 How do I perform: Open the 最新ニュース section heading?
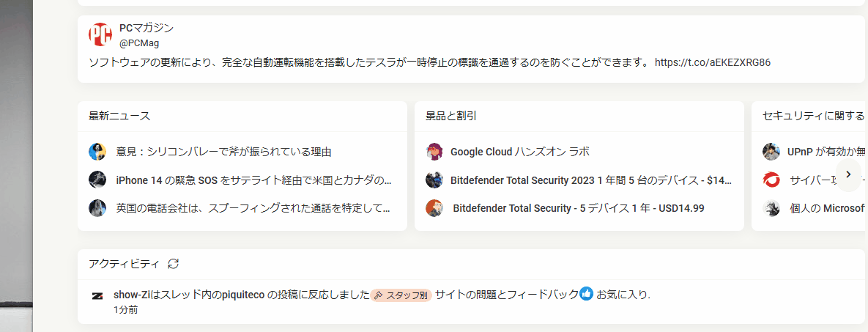pyautogui.click(x=119, y=116)
